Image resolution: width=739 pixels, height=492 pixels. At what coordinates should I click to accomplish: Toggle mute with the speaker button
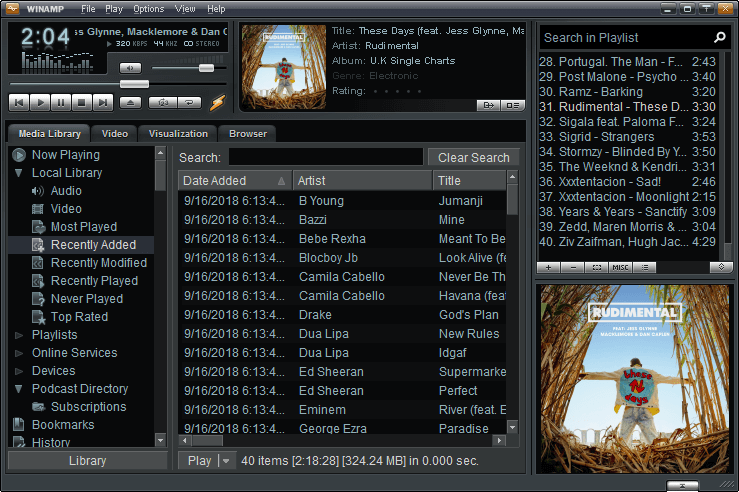(131, 68)
